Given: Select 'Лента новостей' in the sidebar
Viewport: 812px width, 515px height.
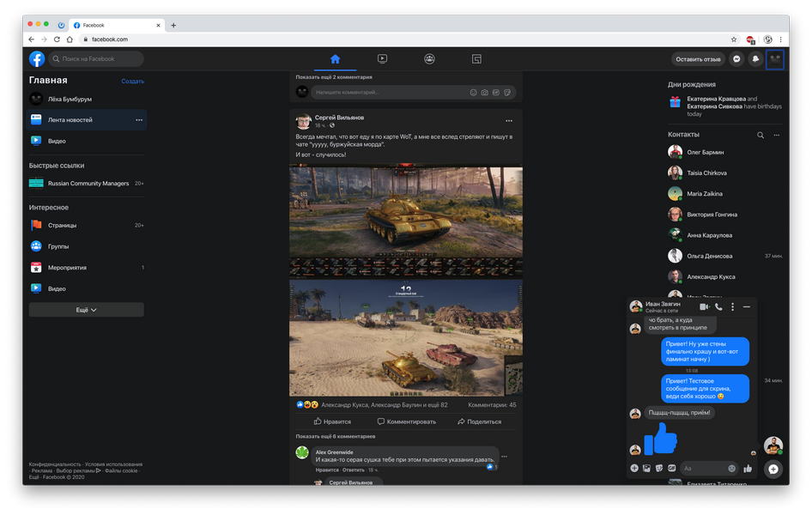Looking at the screenshot, I should click(87, 119).
